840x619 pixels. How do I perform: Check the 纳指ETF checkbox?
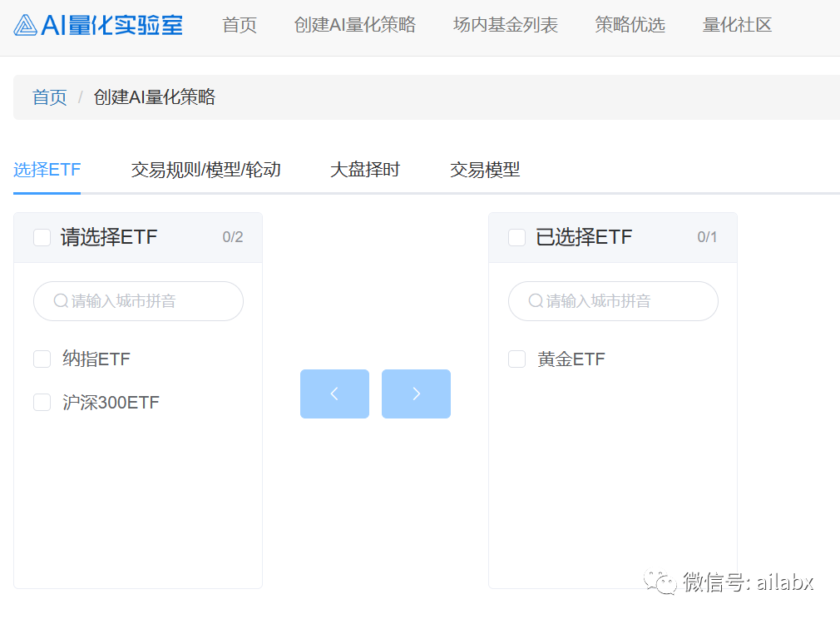[x=42, y=359]
